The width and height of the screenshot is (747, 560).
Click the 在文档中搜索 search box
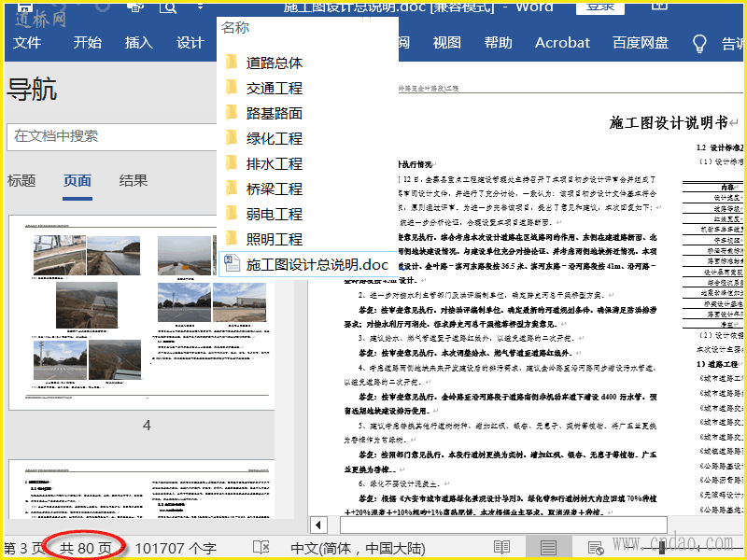point(112,136)
